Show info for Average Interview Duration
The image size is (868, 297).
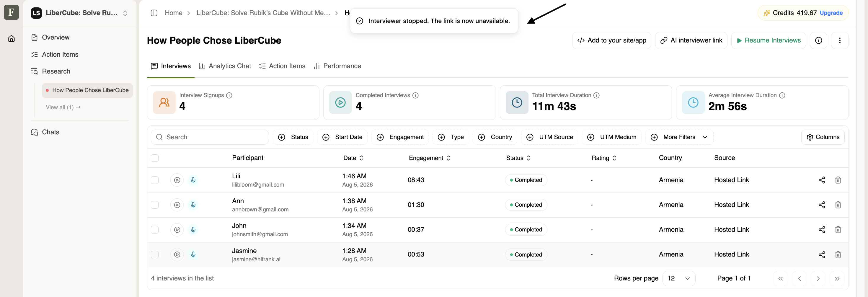tap(782, 95)
